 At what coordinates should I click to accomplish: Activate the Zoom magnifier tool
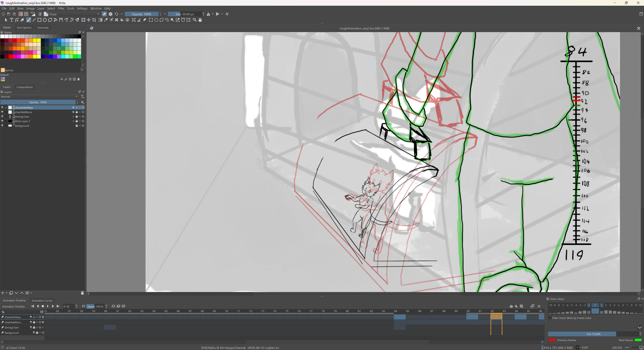pyautogui.click(x=194, y=20)
